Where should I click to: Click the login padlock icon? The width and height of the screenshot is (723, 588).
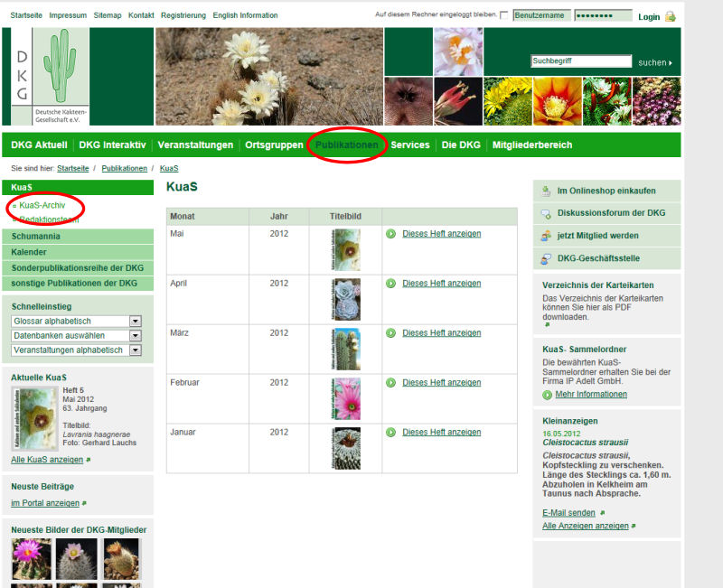[670, 16]
